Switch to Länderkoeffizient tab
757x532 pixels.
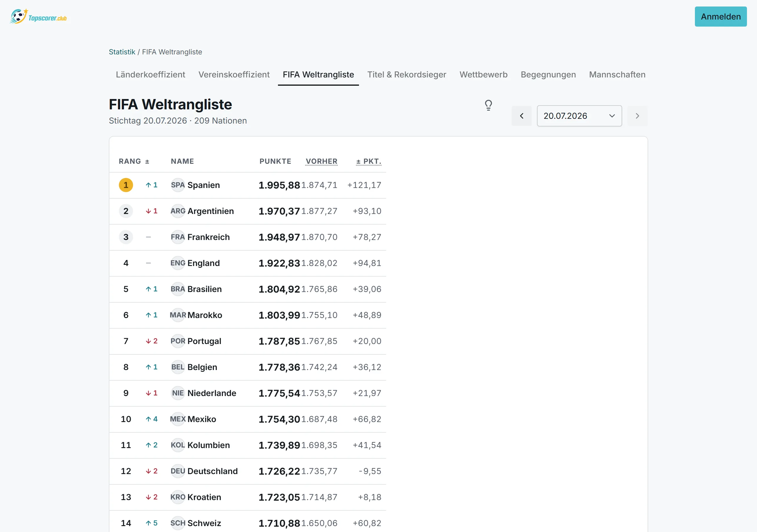point(150,75)
